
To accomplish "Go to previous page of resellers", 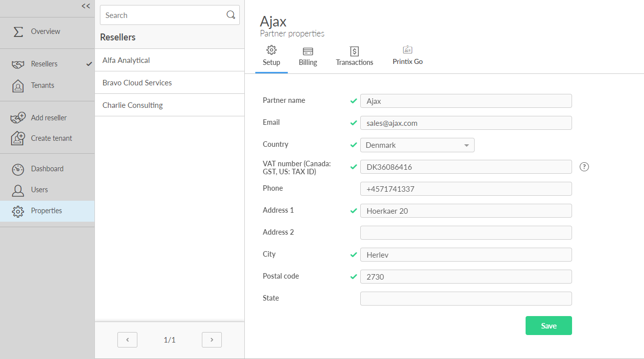I will click(x=127, y=340).
